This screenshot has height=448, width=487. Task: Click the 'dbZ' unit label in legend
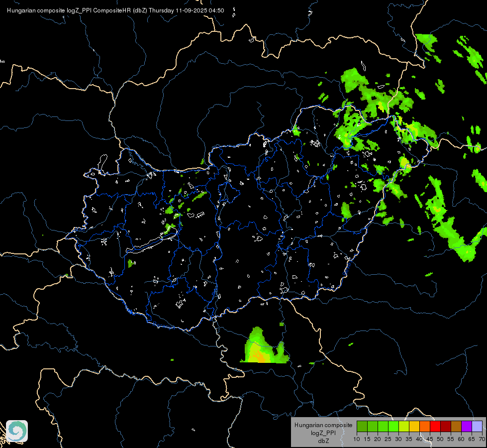323,441
